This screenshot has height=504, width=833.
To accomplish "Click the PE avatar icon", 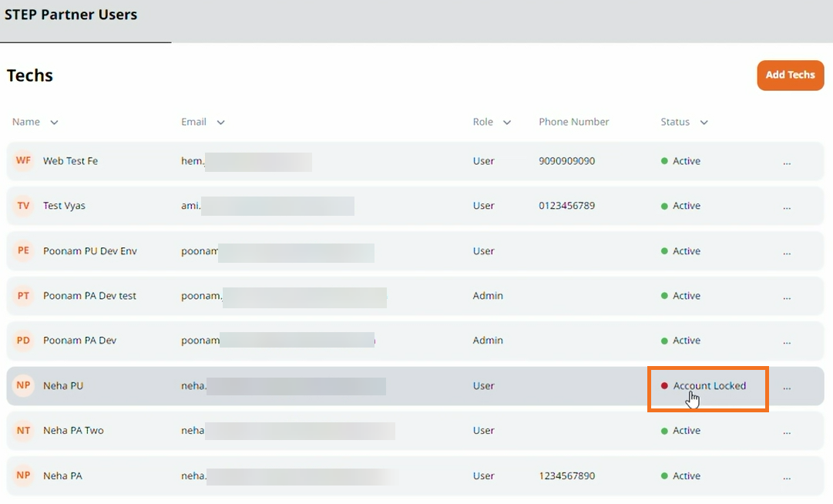I will [x=24, y=251].
